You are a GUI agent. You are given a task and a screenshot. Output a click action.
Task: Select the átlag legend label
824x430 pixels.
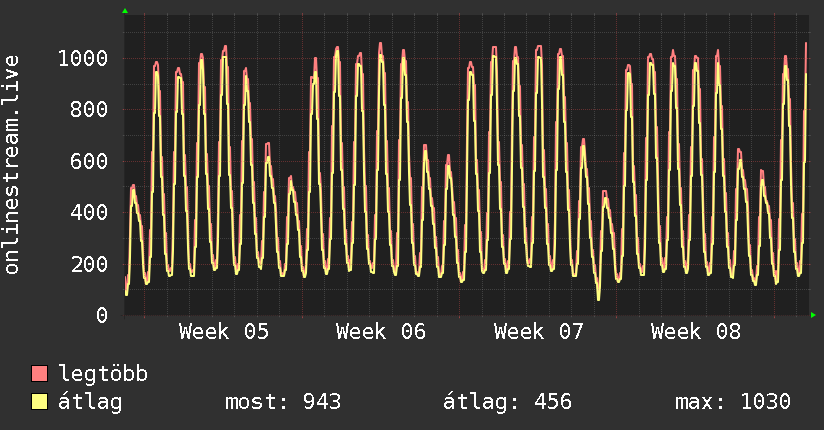coord(90,402)
